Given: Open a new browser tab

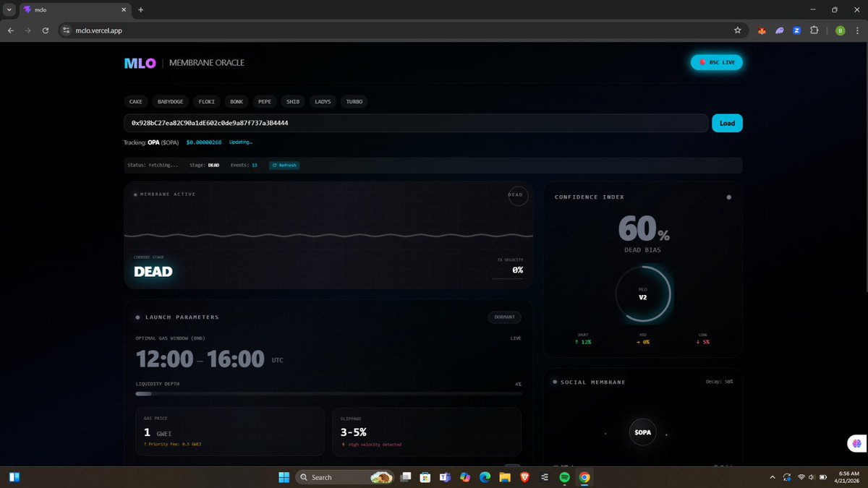Looking at the screenshot, I should [x=141, y=10].
